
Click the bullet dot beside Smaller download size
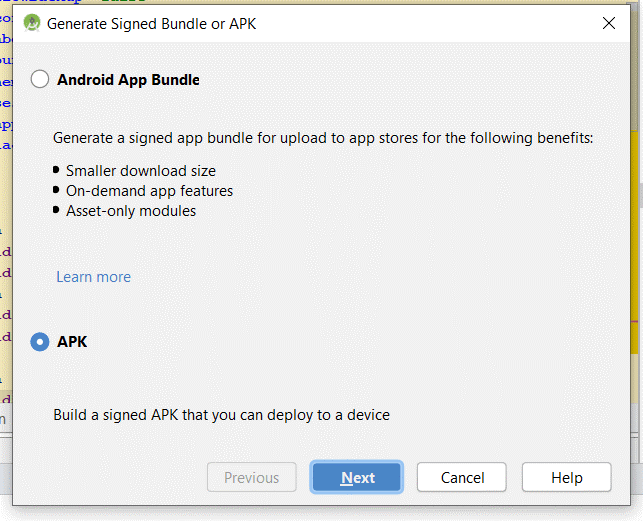click(57, 171)
